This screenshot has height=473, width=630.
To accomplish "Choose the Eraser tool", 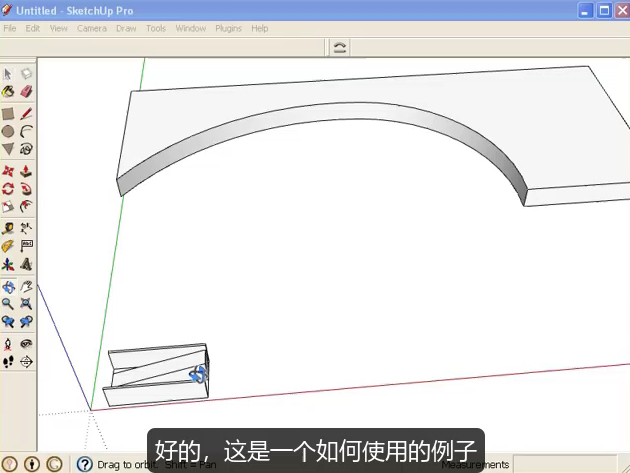I will pyautogui.click(x=26, y=91).
